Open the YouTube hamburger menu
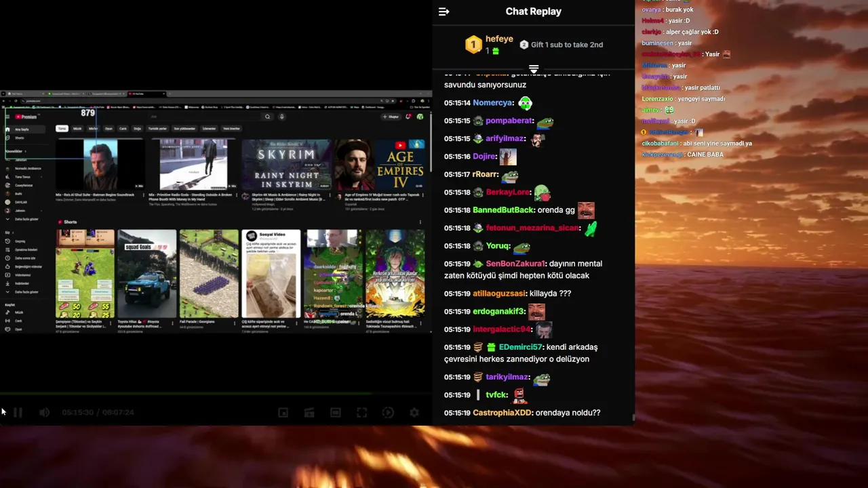The image size is (868, 488). 7,117
